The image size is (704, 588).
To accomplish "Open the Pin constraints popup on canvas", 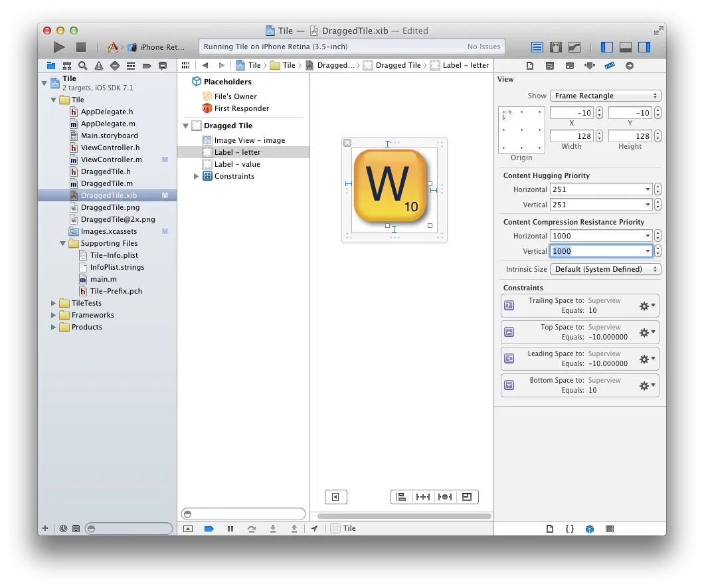I will (422, 497).
